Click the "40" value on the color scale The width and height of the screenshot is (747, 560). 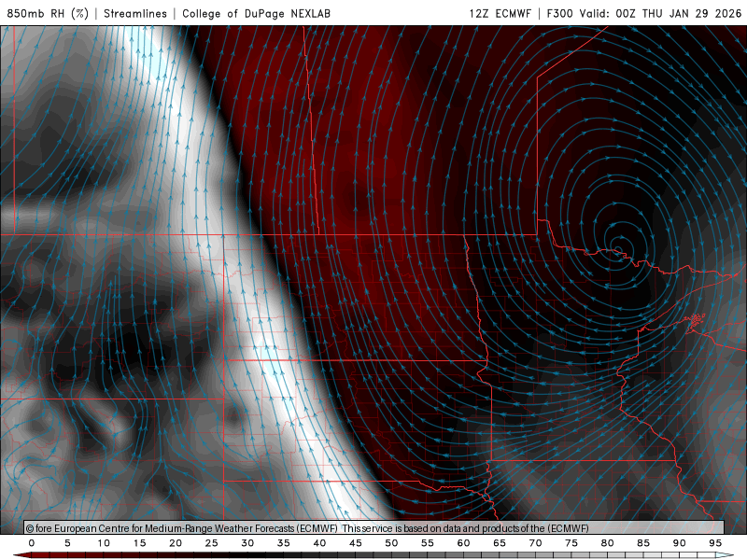click(x=319, y=543)
